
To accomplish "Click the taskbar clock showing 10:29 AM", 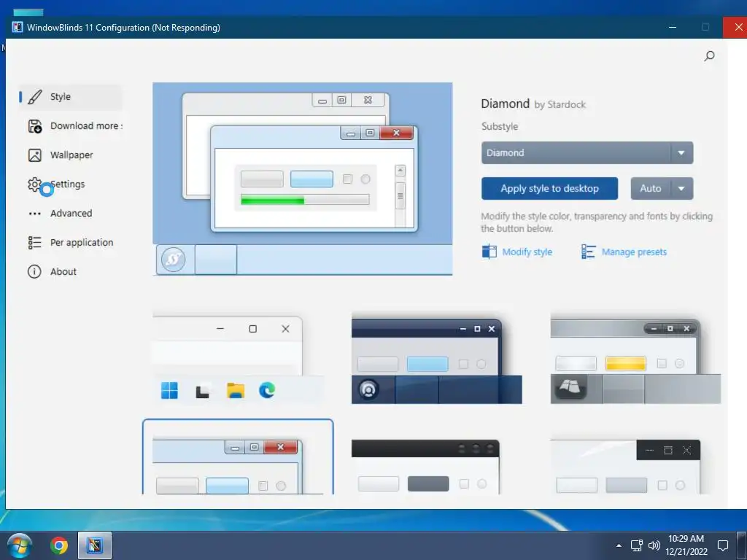I will click(x=686, y=545).
